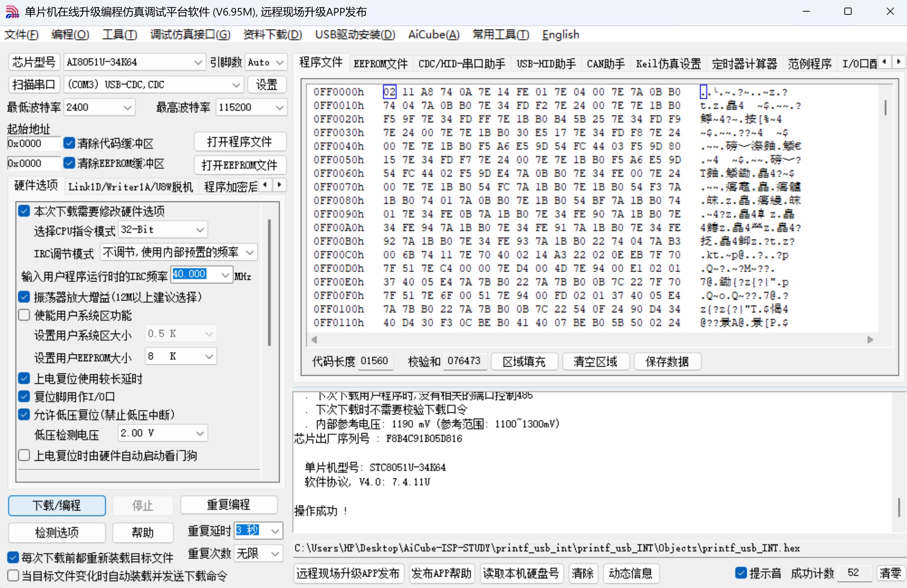
Task: Click hardware options panel vertical scrollbar
Action: click(269, 282)
